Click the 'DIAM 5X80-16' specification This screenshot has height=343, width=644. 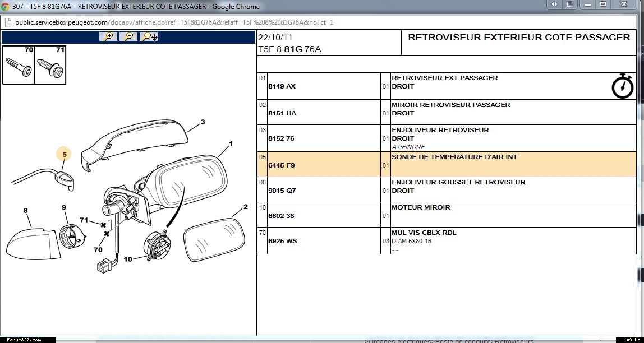point(412,241)
